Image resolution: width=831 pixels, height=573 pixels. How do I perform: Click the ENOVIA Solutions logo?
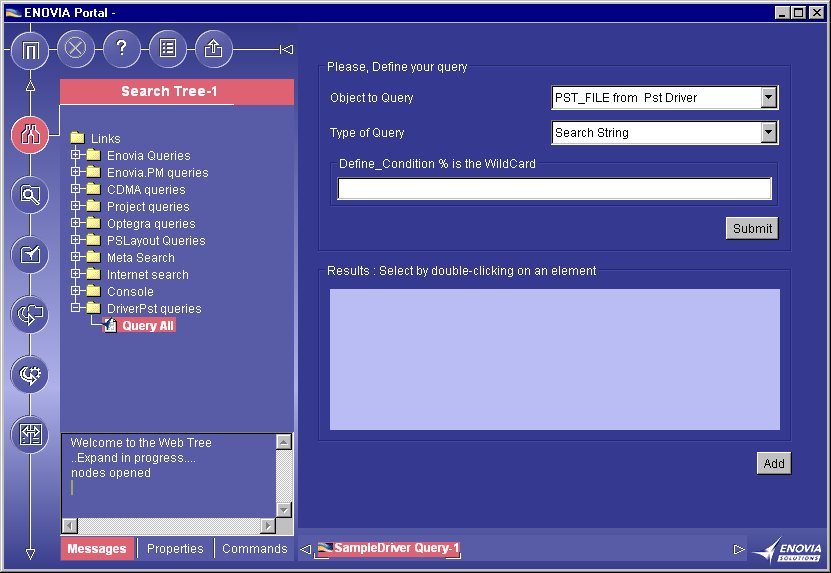(x=788, y=550)
